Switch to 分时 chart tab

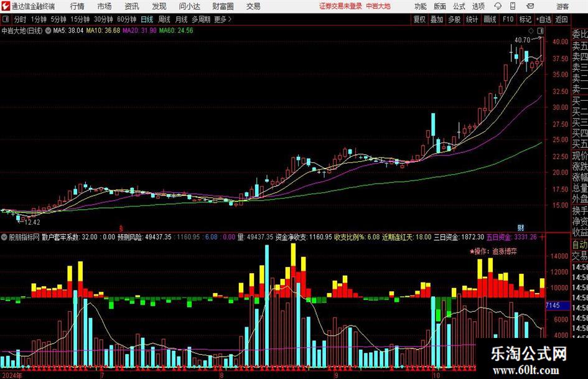tap(20, 19)
